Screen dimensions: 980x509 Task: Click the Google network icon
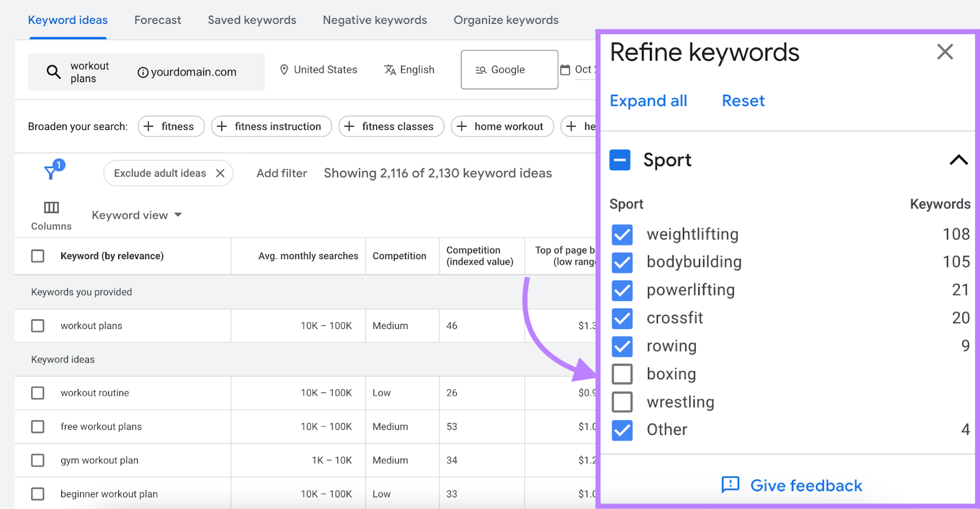tap(481, 69)
